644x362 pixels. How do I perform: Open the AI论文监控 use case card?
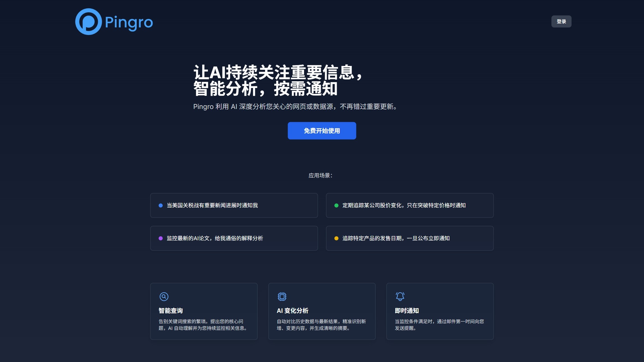click(234, 238)
